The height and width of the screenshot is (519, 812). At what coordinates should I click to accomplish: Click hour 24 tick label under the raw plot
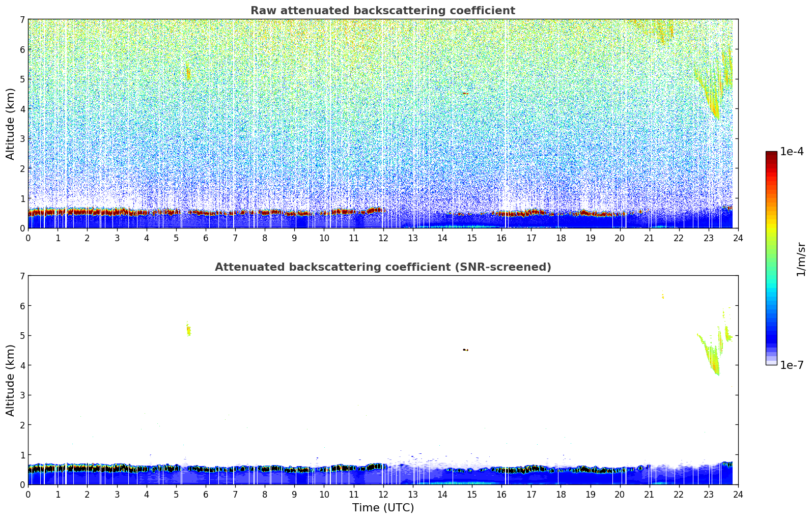point(738,238)
